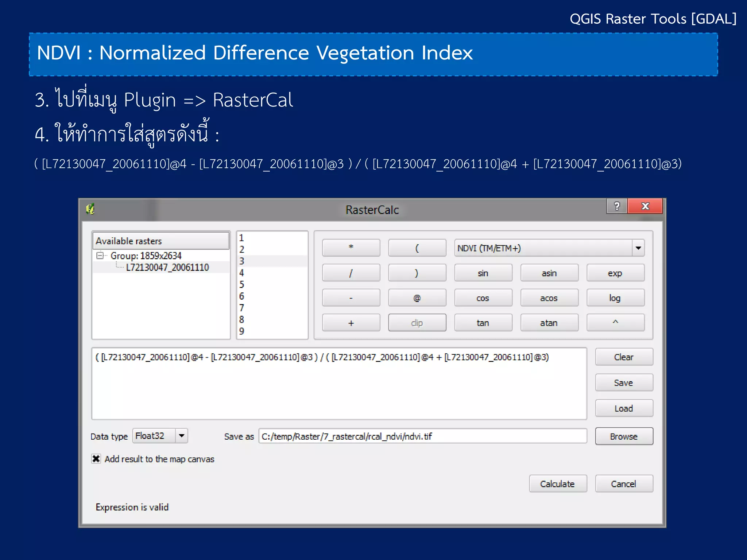Click the Clear expression button
Viewport: 747px width, 560px height.
pos(624,357)
